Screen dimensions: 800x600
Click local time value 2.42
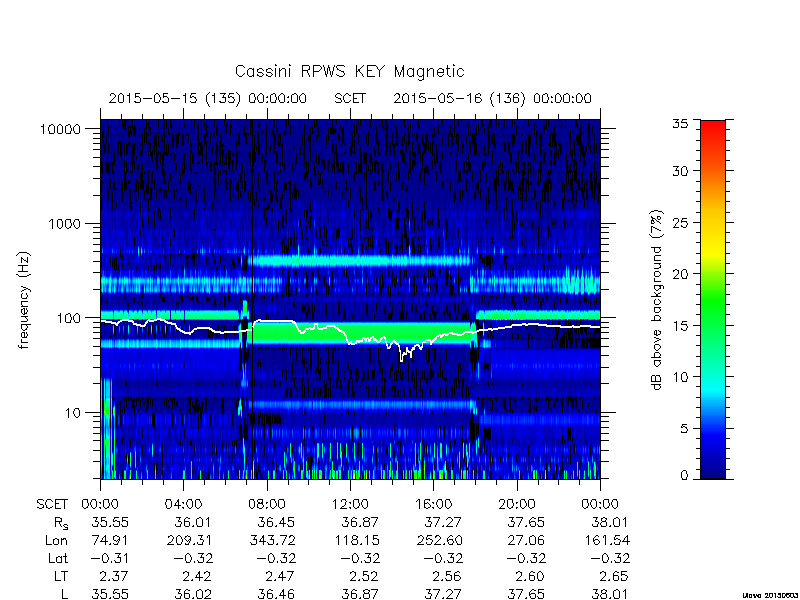point(197,577)
